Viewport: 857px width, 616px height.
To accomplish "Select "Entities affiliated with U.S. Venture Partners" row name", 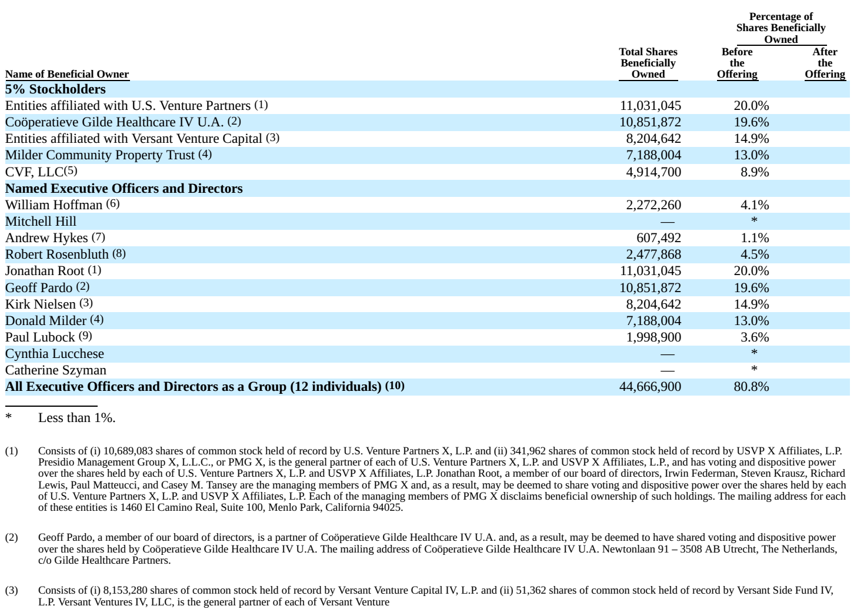I will click(x=128, y=106).
